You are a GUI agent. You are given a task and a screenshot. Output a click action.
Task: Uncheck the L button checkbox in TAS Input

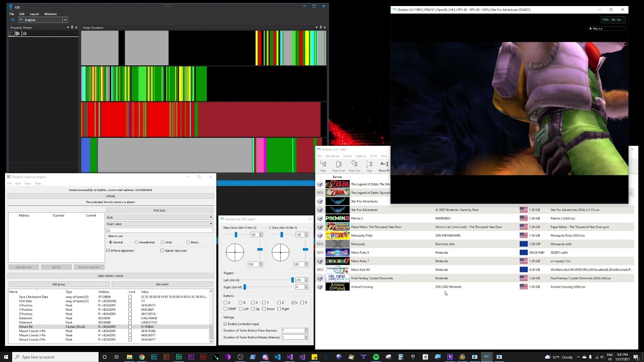293,303
